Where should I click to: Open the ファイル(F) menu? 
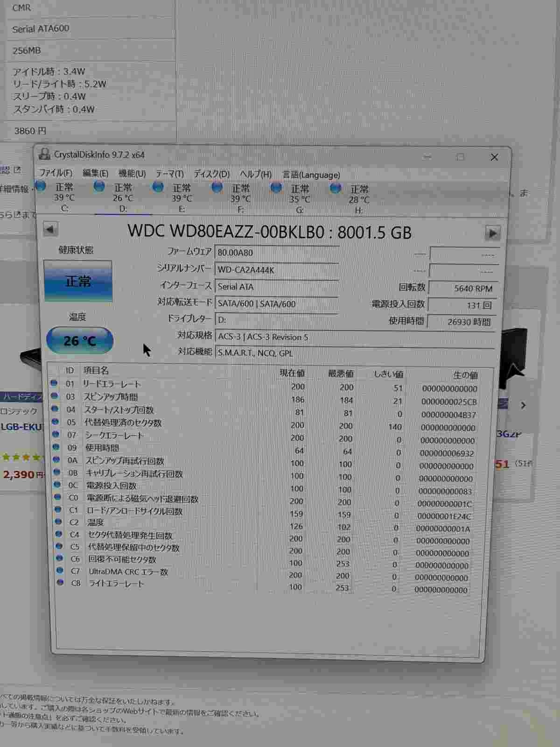[56, 173]
